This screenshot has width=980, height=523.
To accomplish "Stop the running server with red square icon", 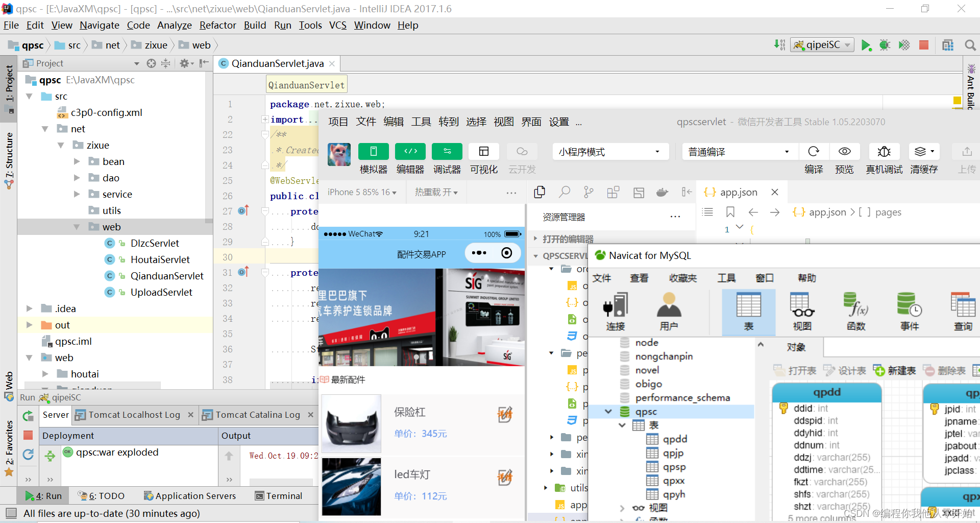I will [923, 45].
